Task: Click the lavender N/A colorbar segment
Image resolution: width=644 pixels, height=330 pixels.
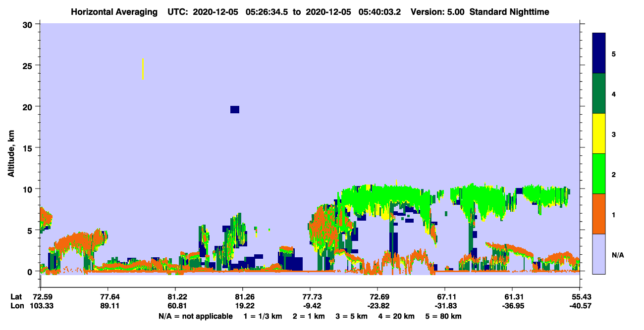Action: click(599, 254)
